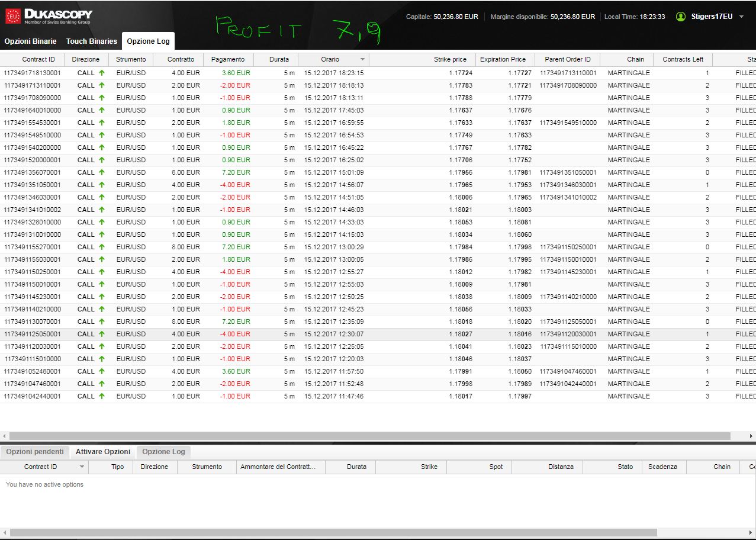Open the Stigers17EU account dropdown arrow
Viewport: 756px width, 540px height.
click(742, 17)
